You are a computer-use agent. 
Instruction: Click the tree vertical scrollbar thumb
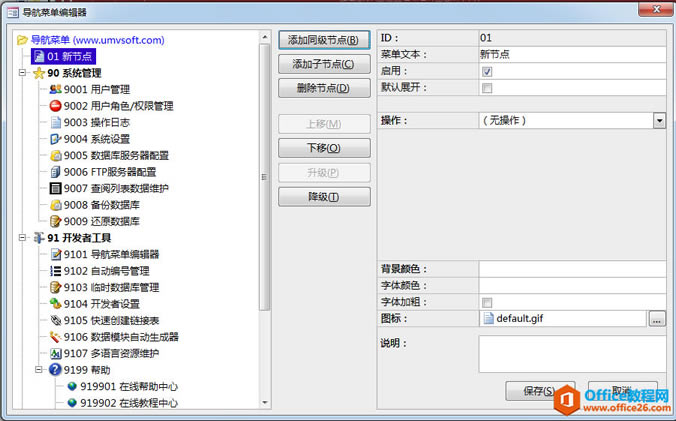(265, 177)
